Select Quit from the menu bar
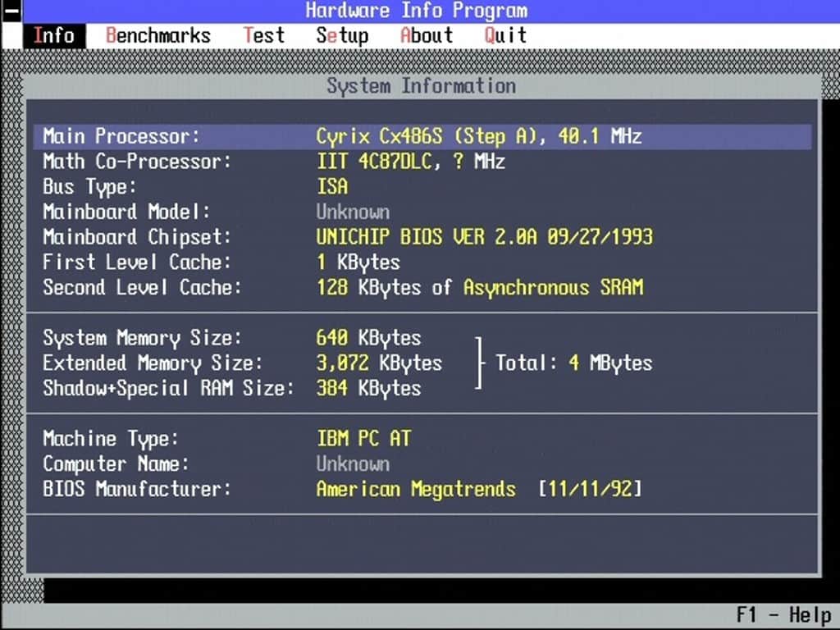840x630 pixels. click(x=505, y=36)
